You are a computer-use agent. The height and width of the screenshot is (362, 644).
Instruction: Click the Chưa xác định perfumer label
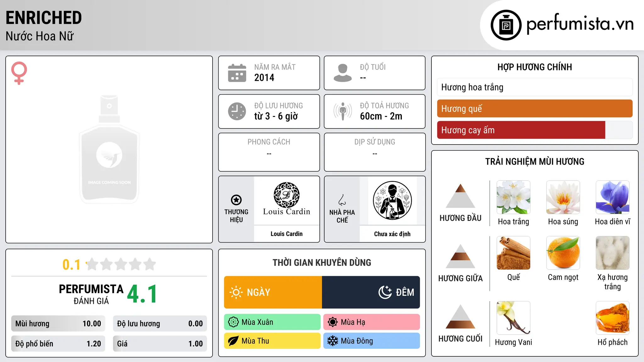coord(392,234)
